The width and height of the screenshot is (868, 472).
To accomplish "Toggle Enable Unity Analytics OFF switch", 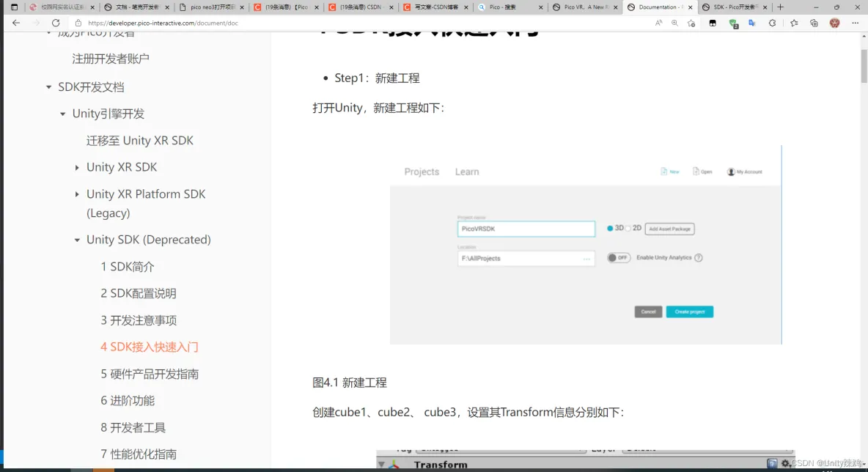I will (618, 258).
